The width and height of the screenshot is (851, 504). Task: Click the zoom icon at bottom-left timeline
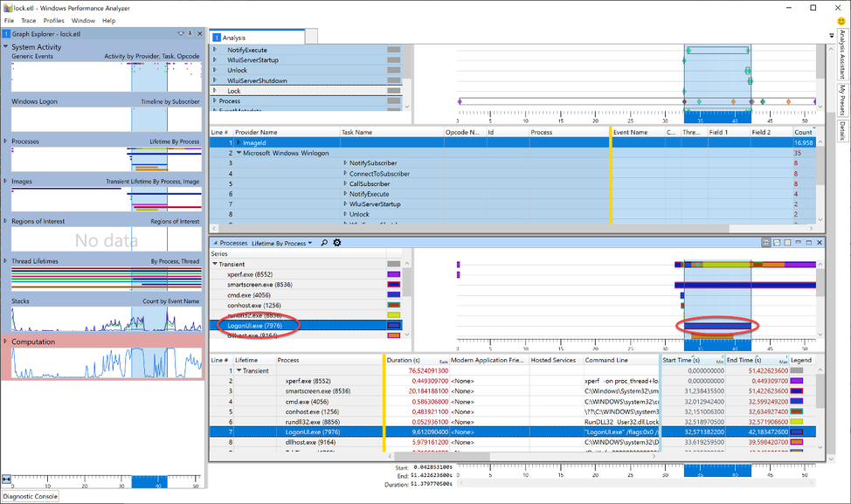[x=7, y=479]
